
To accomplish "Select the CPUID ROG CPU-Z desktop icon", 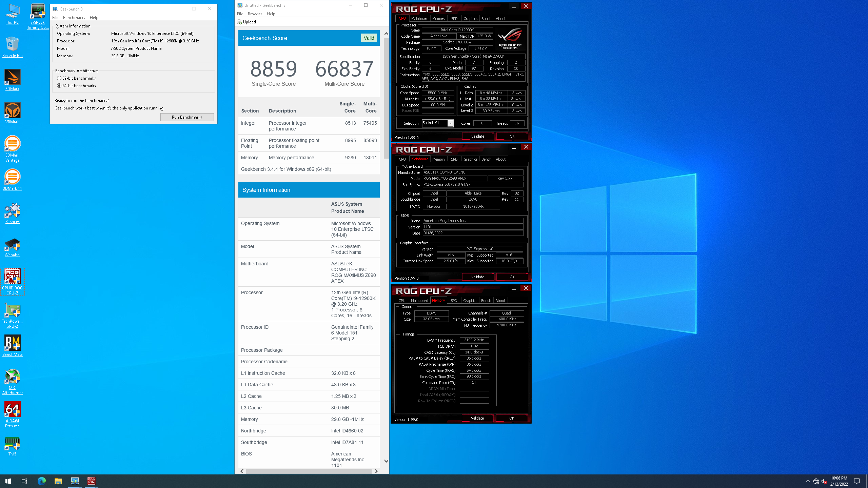I will (12, 282).
